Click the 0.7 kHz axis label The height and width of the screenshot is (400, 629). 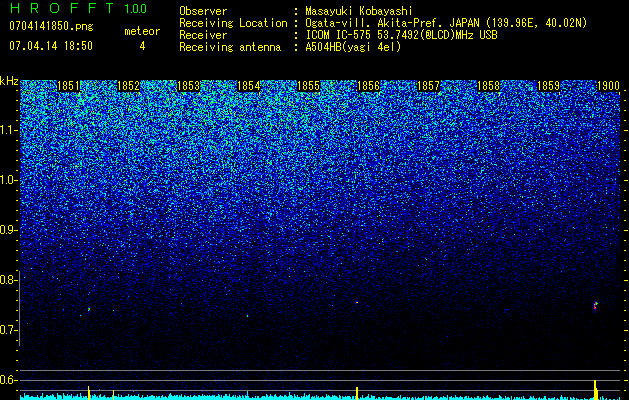point(7,330)
